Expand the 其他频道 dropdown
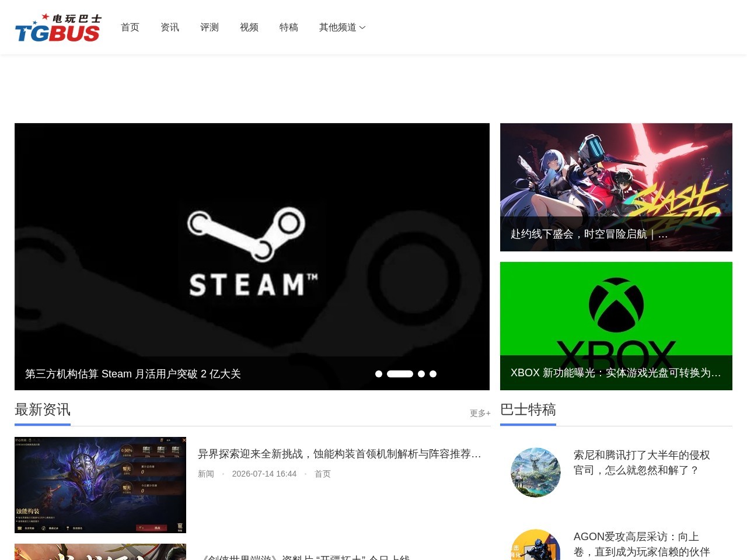 [343, 27]
